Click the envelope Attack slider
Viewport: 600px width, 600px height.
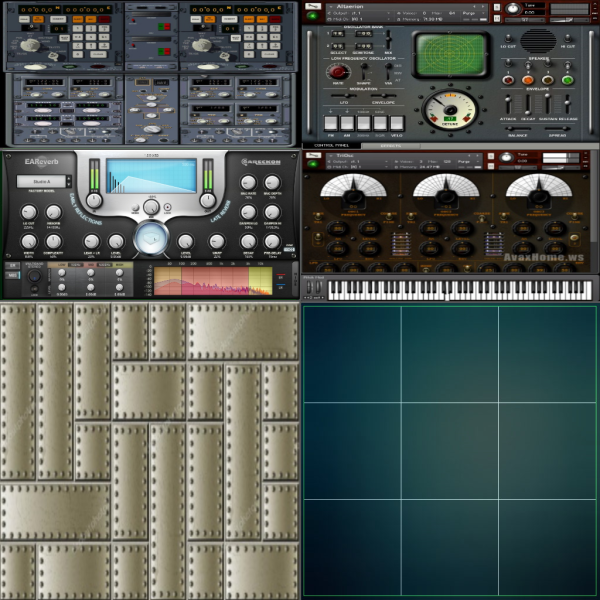click(507, 104)
